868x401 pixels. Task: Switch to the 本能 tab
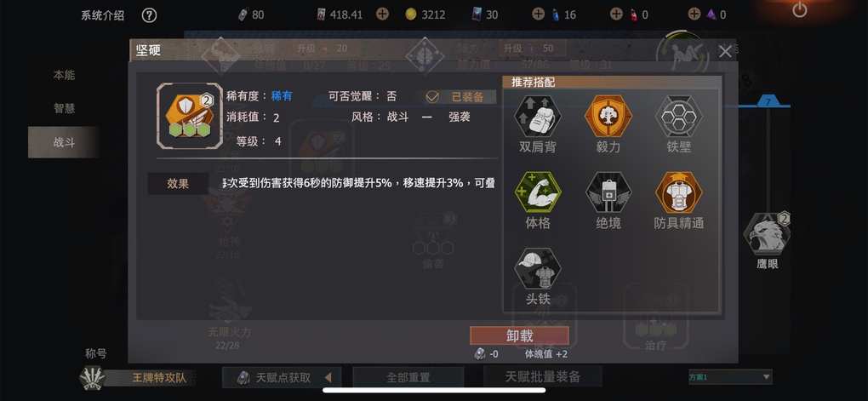pyautogui.click(x=64, y=75)
